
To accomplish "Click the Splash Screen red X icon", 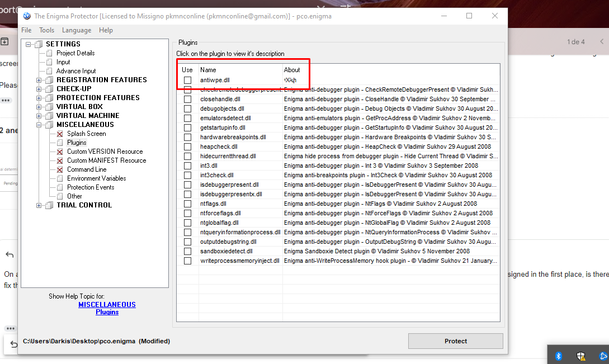I will pos(60,134).
